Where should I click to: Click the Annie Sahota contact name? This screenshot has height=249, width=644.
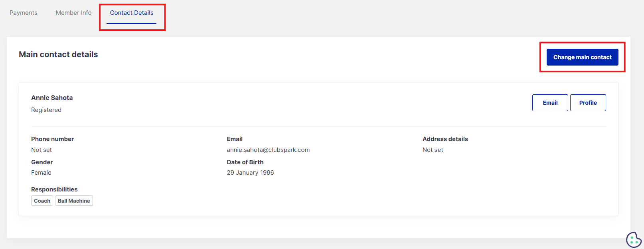click(x=52, y=98)
